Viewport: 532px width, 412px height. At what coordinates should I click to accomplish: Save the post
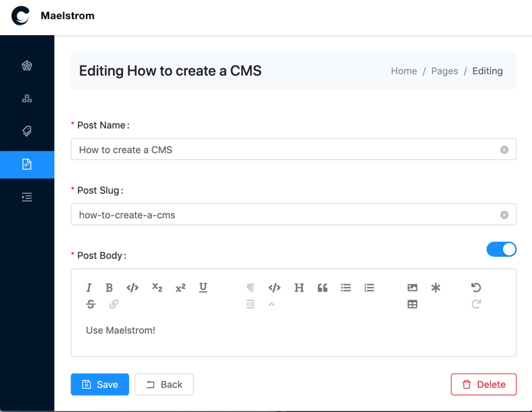[x=100, y=385]
